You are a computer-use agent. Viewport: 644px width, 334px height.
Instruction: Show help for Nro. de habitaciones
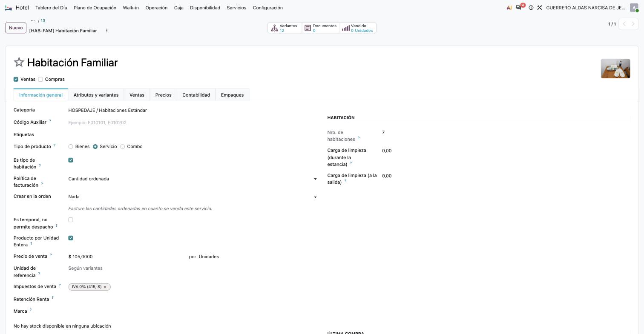(359, 138)
